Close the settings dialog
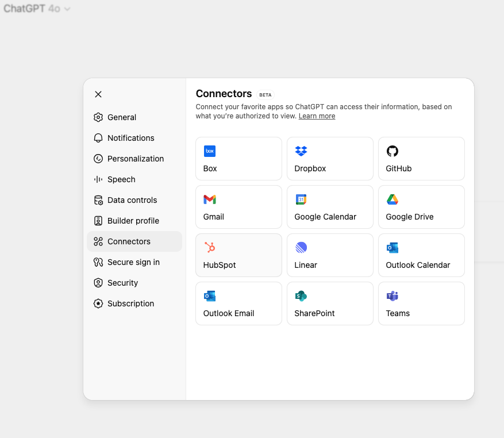504x438 pixels. [x=98, y=94]
